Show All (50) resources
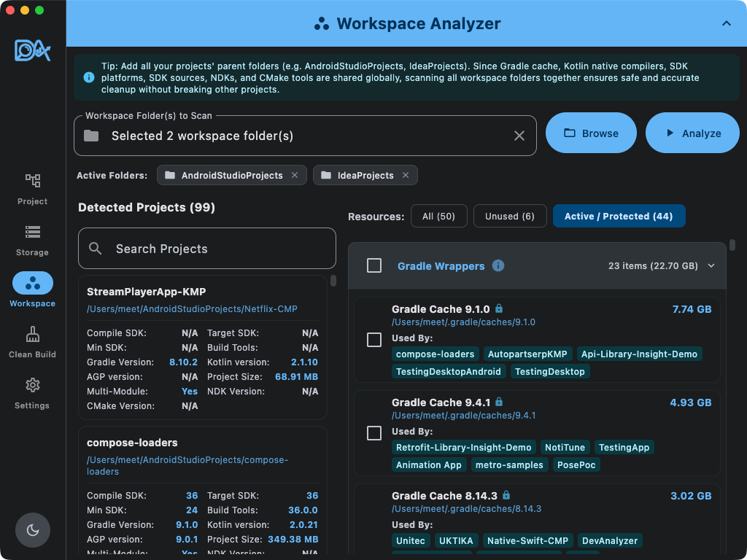Viewport: 747px width, 560px height. point(438,216)
